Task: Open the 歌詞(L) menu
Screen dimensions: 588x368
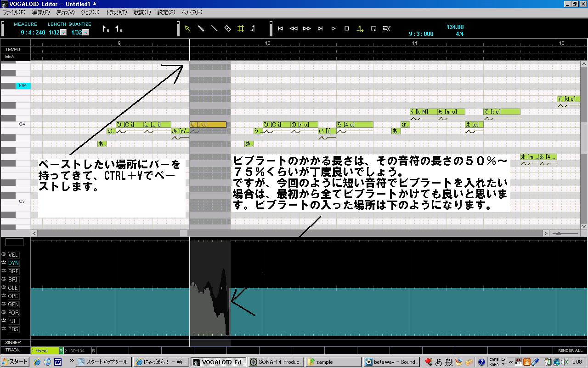Action: click(142, 12)
